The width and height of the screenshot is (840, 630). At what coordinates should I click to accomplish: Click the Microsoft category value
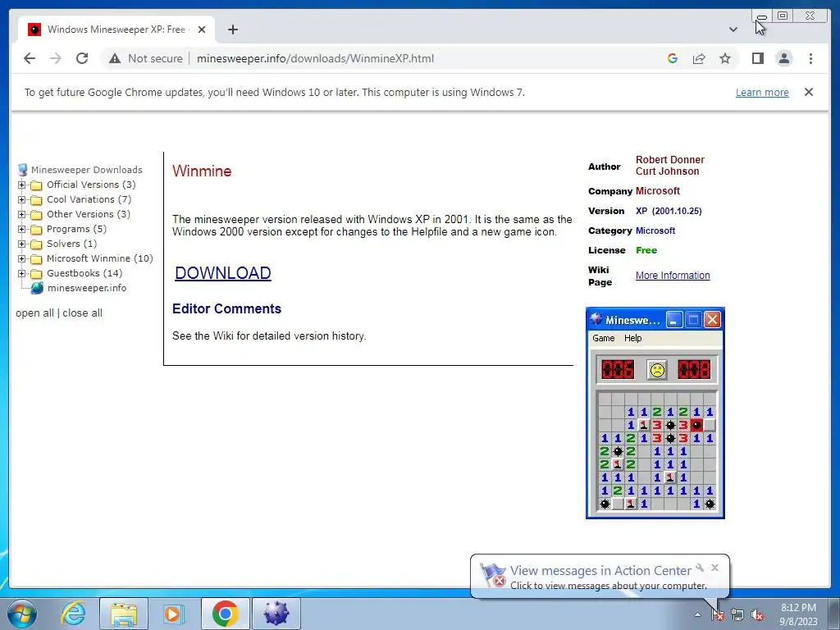coord(655,231)
